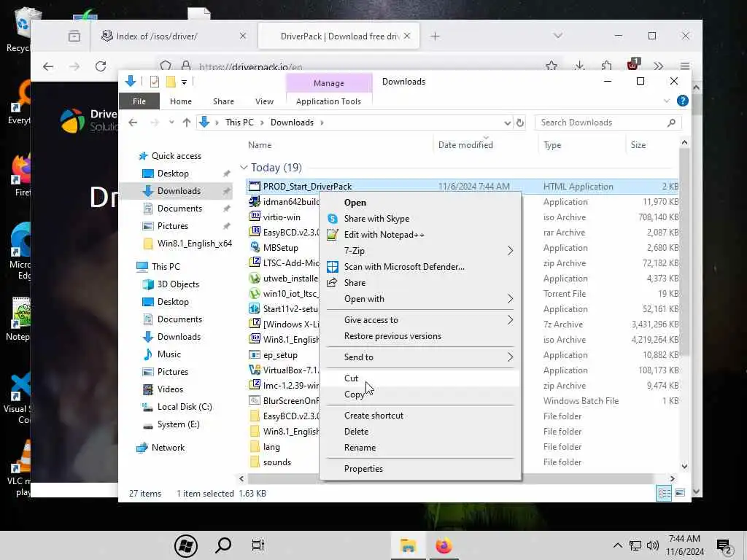Screen dimensions: 747x560
Task: Collapse the Today (19) group
Action: tap(244, 168)
